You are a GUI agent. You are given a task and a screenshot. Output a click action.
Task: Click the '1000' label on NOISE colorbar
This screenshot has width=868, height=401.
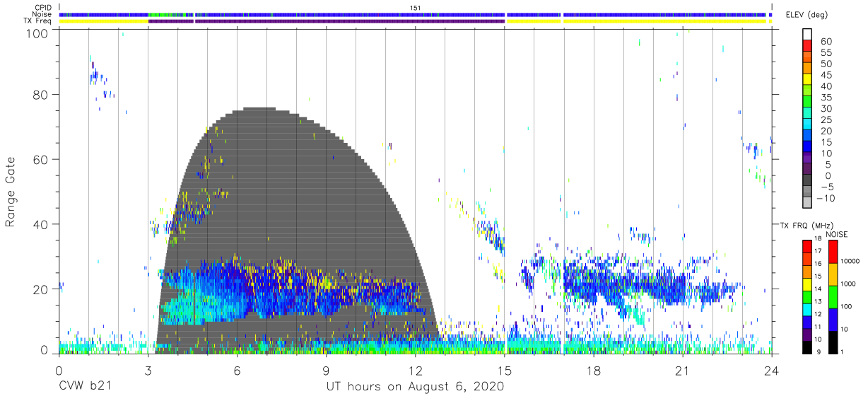[x=850, y=284]
